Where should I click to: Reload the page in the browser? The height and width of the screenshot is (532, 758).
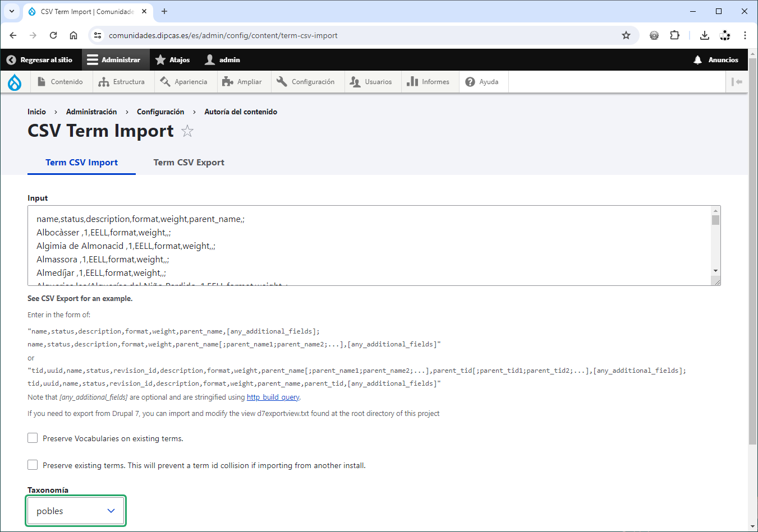(x=53, y=35)
